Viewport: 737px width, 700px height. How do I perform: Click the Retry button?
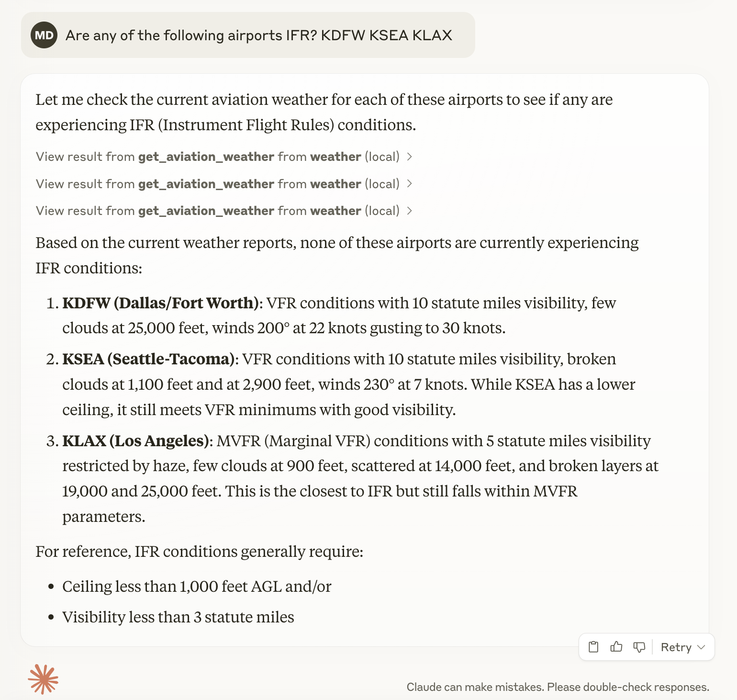(676, 647)
